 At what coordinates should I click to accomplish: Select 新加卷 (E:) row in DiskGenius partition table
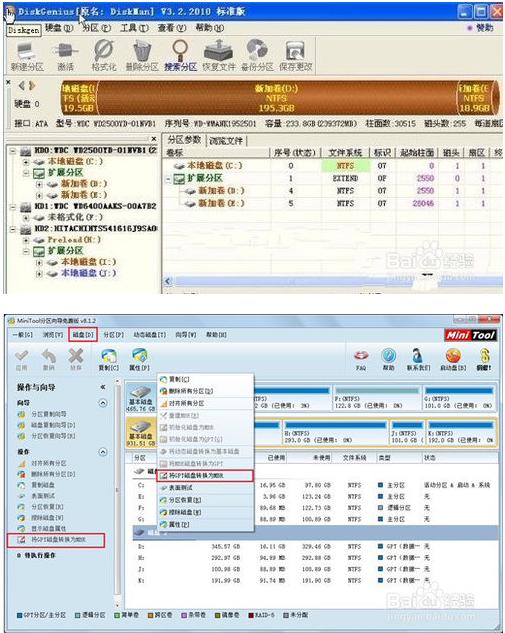[333, 203]
